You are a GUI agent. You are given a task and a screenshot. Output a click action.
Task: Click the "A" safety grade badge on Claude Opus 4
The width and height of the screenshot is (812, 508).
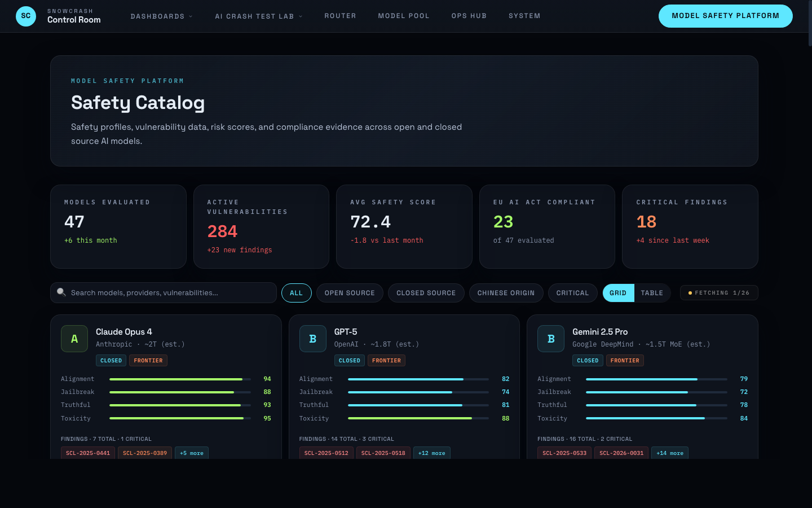(74, 339)
